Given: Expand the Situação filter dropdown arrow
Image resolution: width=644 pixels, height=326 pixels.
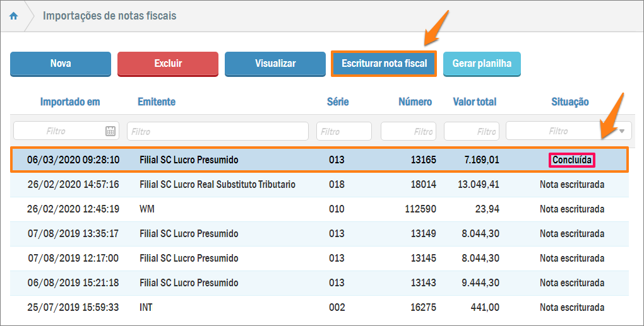Looking at the screenshot, I should (622, 131).
